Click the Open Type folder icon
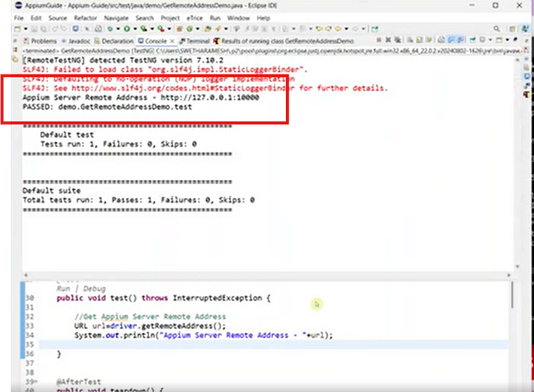 pos(207,29)
